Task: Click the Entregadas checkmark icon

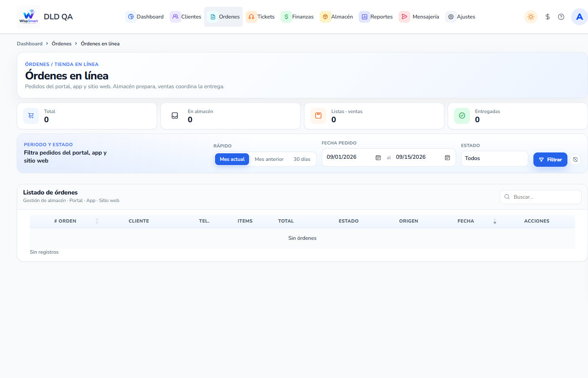Action: [x=462, y=115]
